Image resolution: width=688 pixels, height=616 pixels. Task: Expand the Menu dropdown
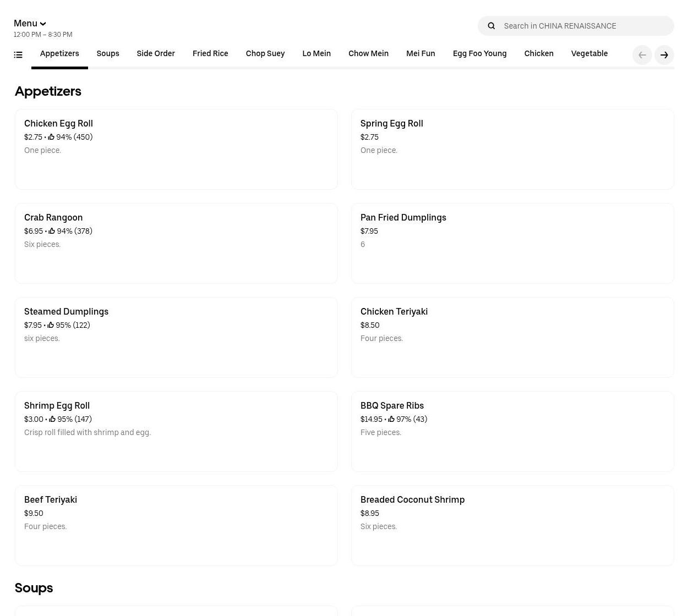pyautogui.click(x=30, y=23)
